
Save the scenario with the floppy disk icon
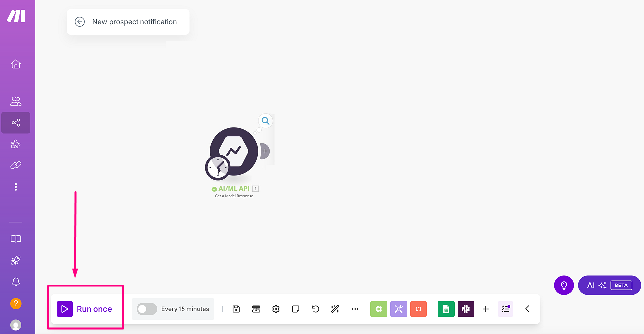[236, 309]
